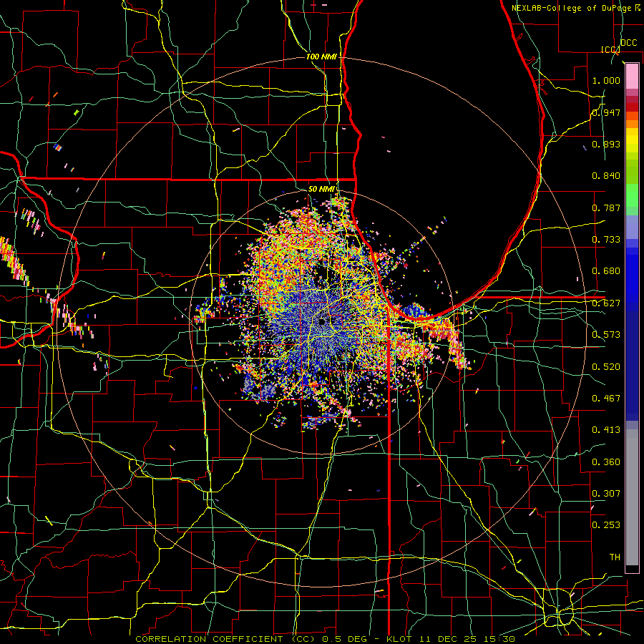Pick the lavender swatch between 0.787 and 0.733
Viewport: 644px width, 644px height.
point(632,227)
